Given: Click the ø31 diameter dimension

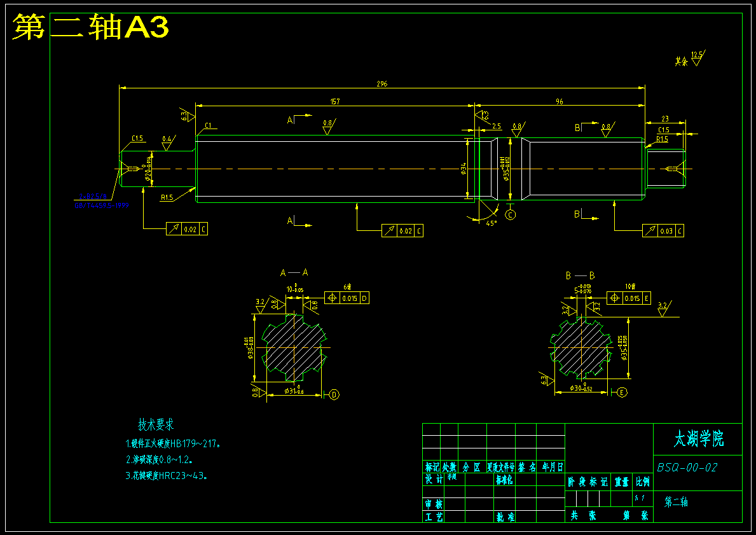Looking at the screenshot, I should (x=294, y=390).
